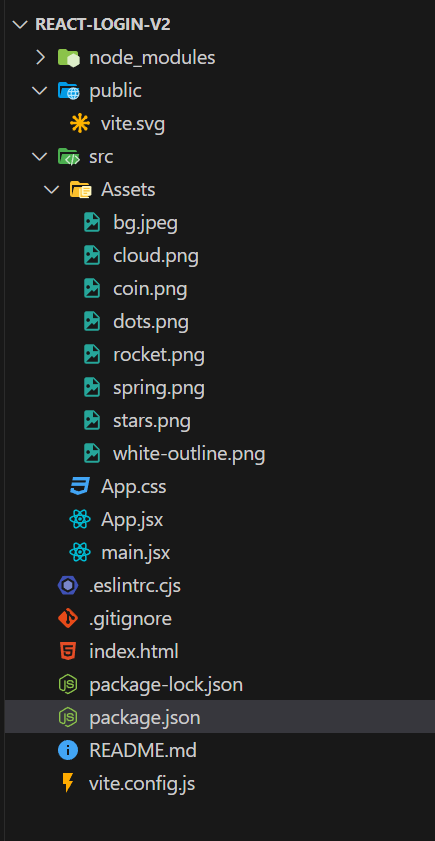Viewport: 435px width, 841px height.
Task: Click the React icon beside main.jsx
Action: pos(80,552)
